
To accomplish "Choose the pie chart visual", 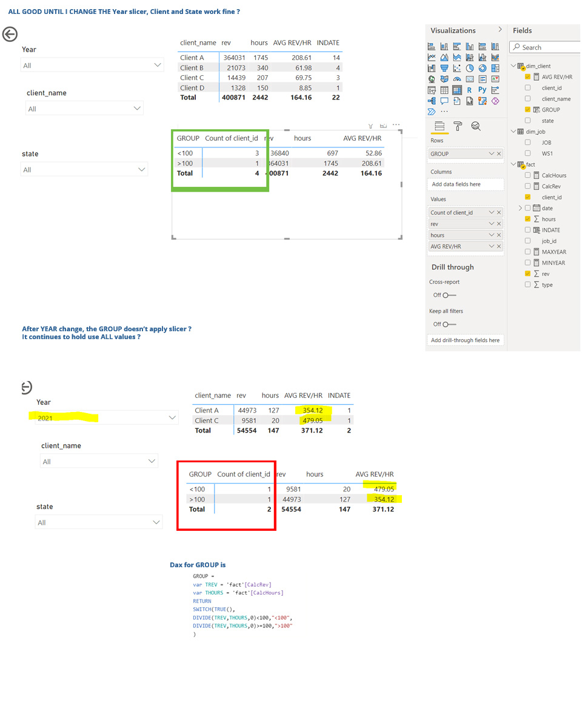I will point(470,68).
